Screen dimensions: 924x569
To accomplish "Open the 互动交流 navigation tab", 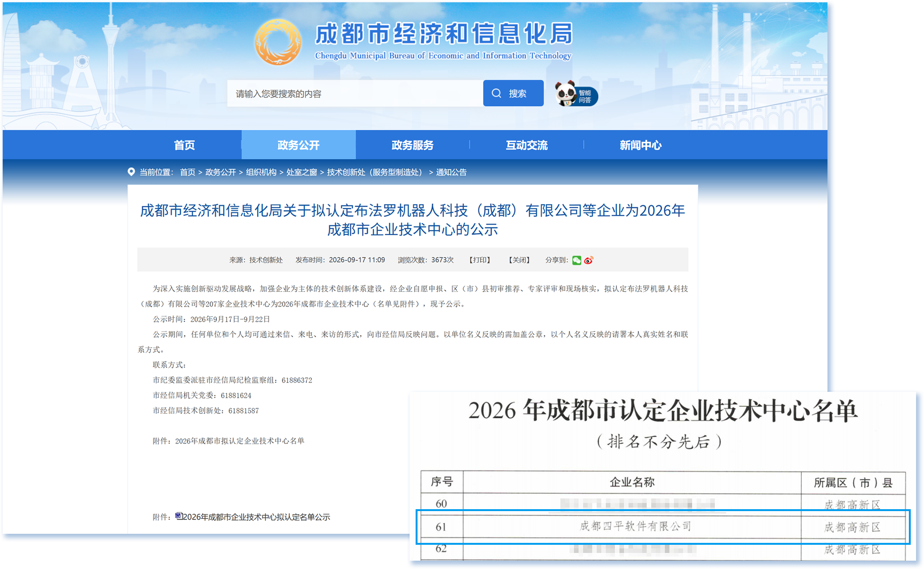I will click(x=527, y=145).
